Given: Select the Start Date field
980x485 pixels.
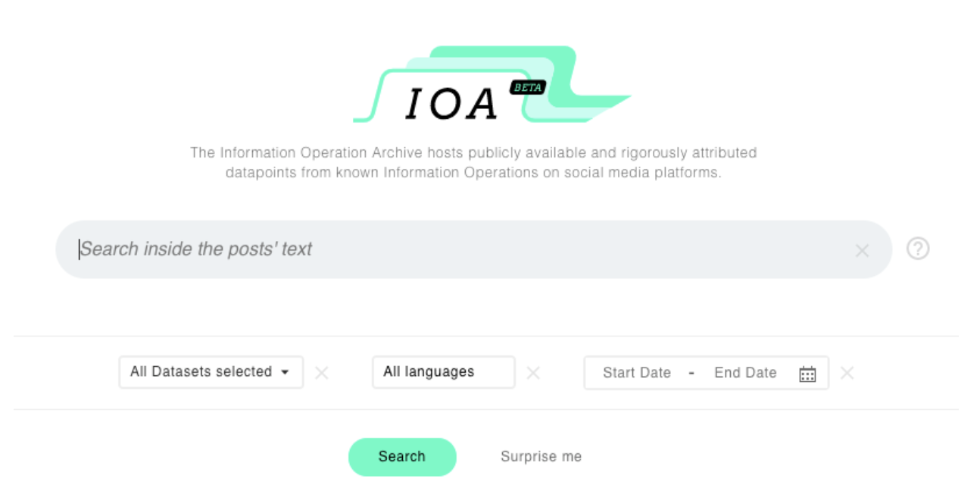Looking at the screenshot, I should click(x=637, y=373).
